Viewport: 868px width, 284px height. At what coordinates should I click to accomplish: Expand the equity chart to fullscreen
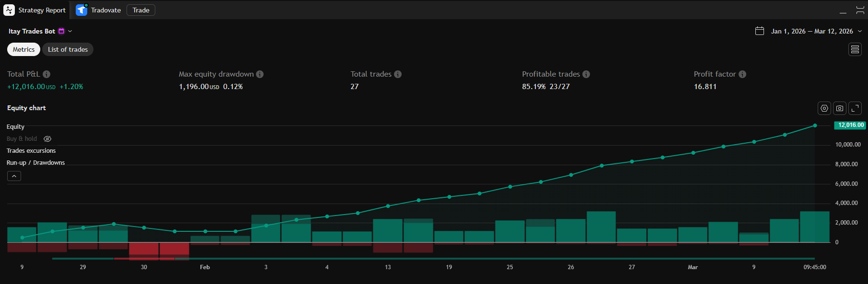855,108
